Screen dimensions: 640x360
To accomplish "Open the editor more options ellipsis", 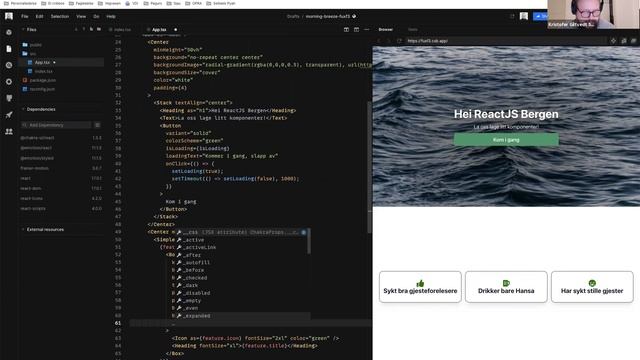I will point(367,29).
